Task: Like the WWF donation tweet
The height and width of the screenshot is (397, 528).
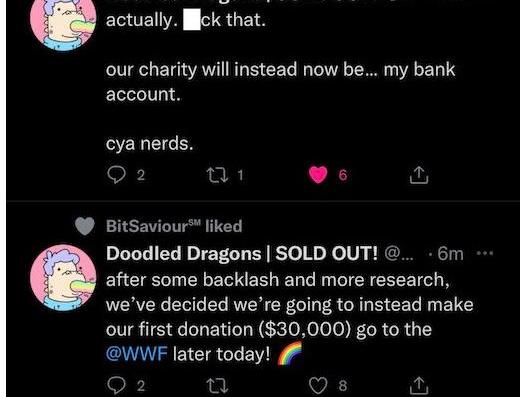Action: click(x=318, y=386)
